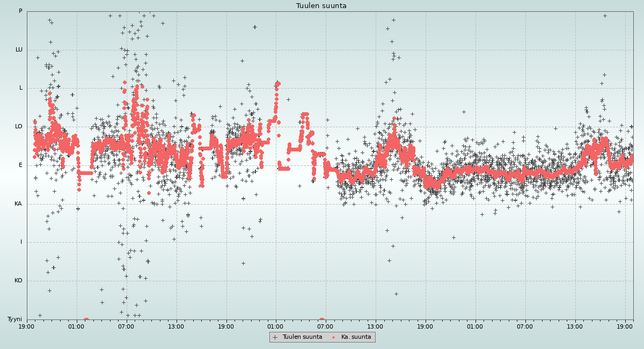Click the chart title 'Tuulen suunta'
644x349 pixels.
pyautogui.click(x=321, y=6)
